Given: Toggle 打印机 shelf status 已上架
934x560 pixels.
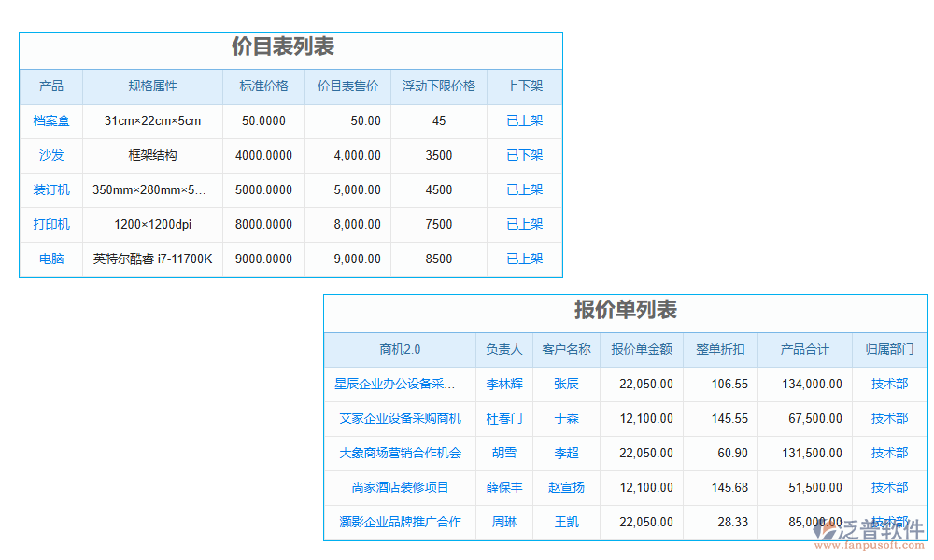Looking at the screenshot, I should (523, 224).
